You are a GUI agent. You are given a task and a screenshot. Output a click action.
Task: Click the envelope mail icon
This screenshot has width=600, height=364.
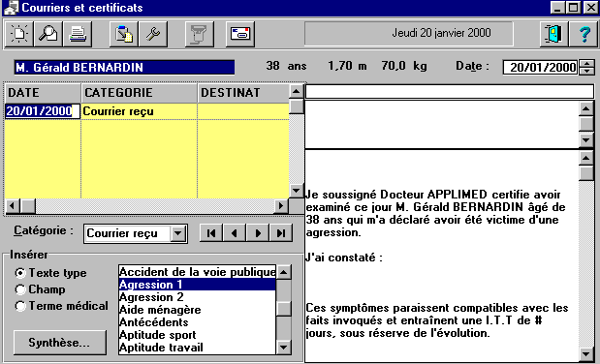[240, 34]
